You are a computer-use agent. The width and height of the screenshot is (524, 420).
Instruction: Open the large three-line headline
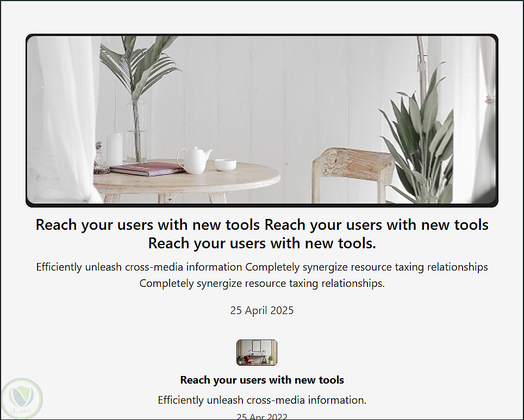click(262, 234)
